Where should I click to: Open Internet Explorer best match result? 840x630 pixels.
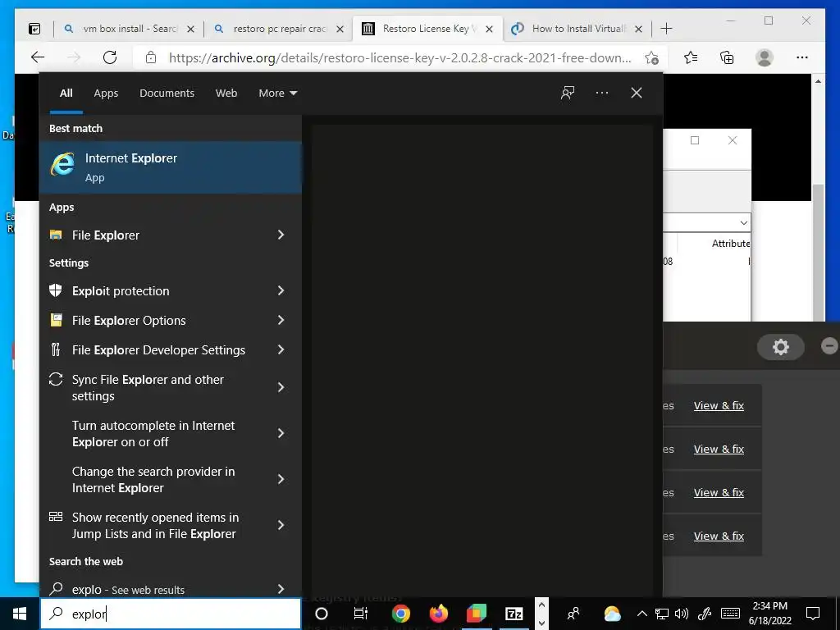(x=171, y=167)
